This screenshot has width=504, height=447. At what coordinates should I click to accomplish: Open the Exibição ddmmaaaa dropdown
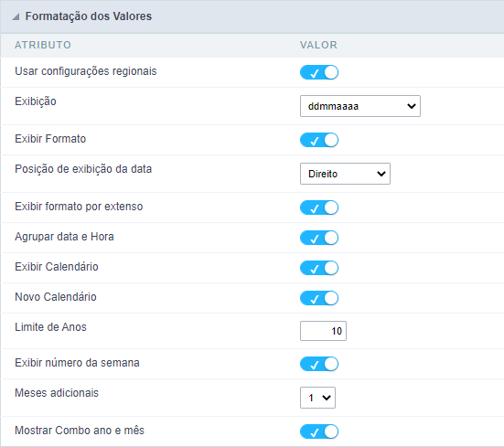tap(360, 106)
